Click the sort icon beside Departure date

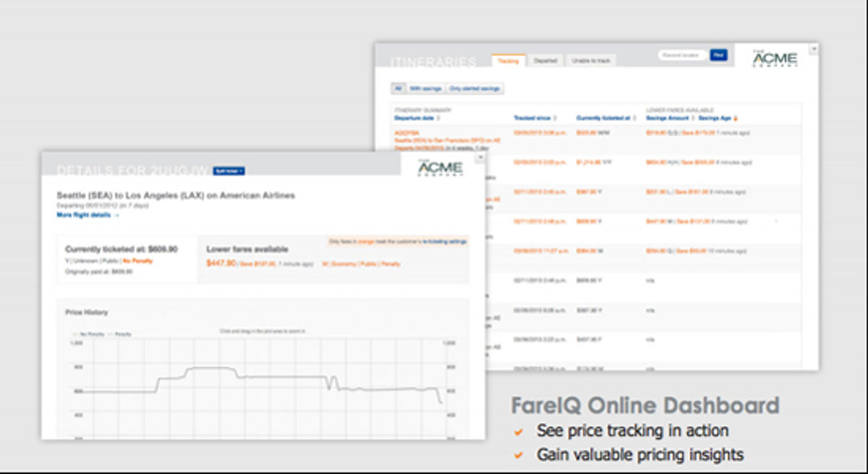click(439, 117)
